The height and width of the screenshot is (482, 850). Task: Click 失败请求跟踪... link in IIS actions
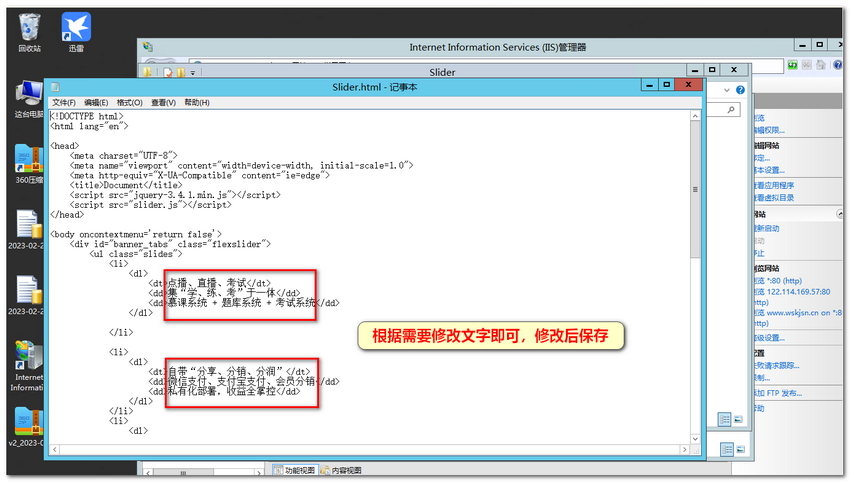tap(776, 365)
